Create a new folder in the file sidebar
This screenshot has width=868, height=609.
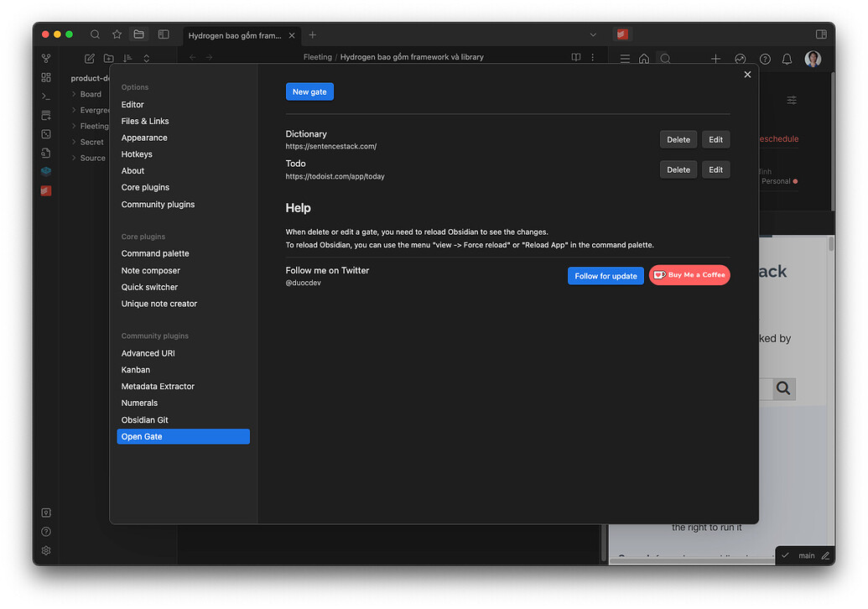coord(109,58)
